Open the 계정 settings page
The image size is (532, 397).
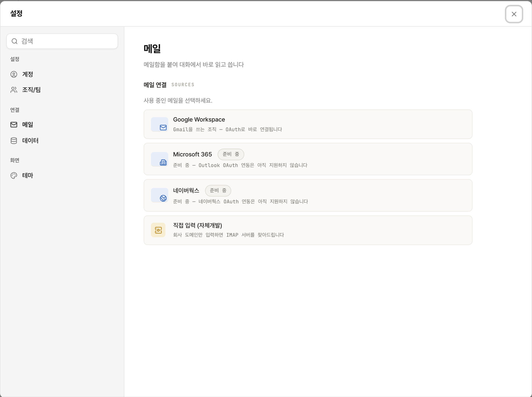point(62,74)
